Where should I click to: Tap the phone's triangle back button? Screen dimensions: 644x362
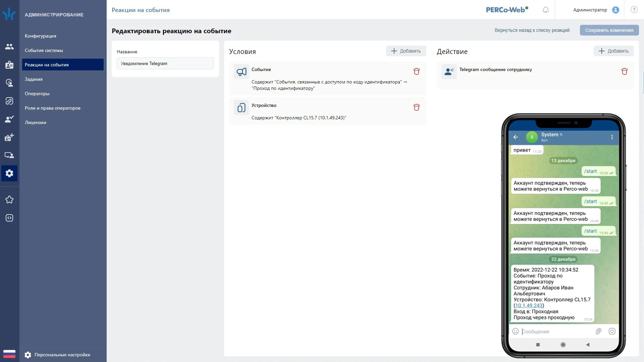[x=588, y=345]
